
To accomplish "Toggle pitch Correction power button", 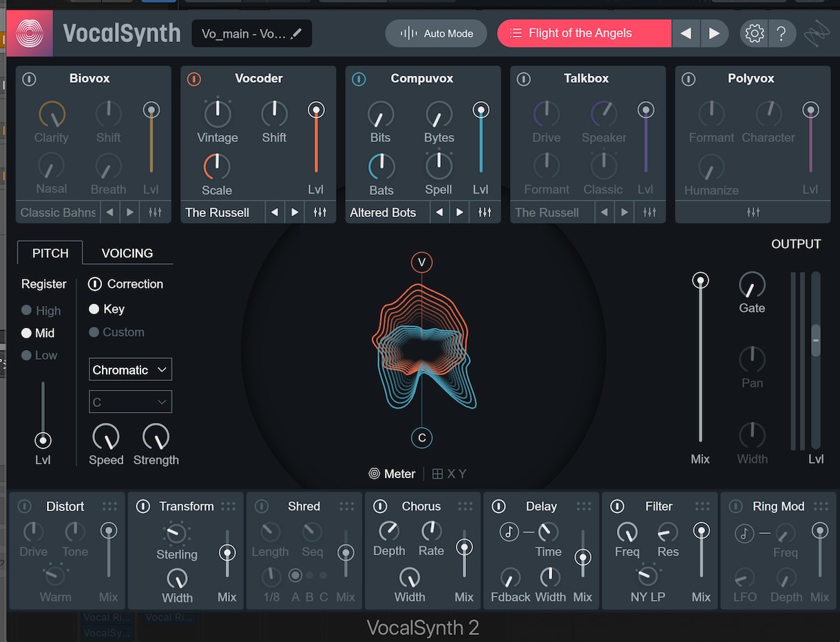I will coord(95,284).
